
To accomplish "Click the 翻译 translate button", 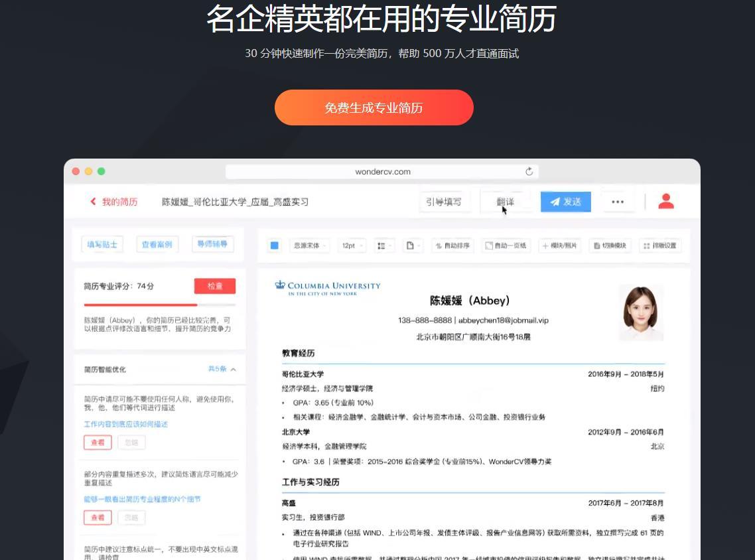I will (505, 202).
